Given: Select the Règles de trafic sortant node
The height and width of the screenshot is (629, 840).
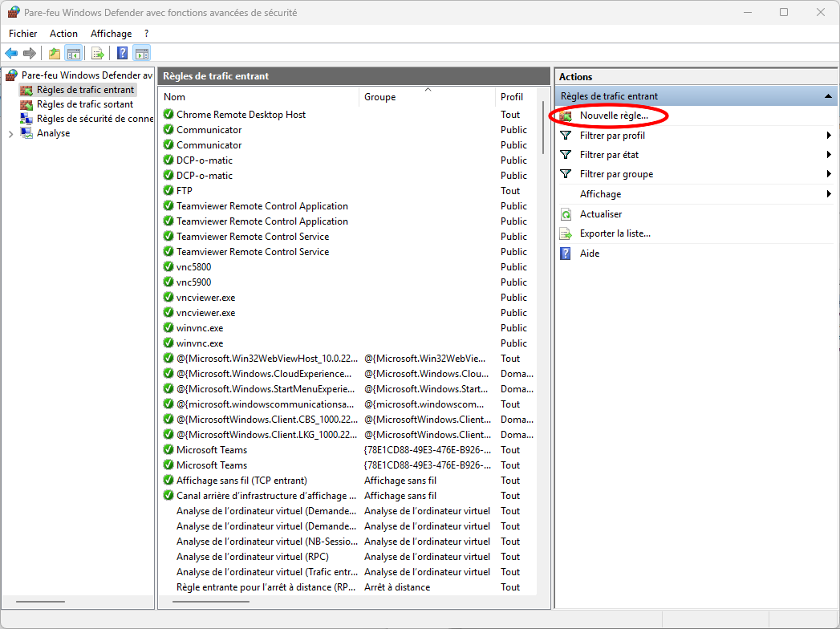Looking at the screenshot, I should point(84,104).
